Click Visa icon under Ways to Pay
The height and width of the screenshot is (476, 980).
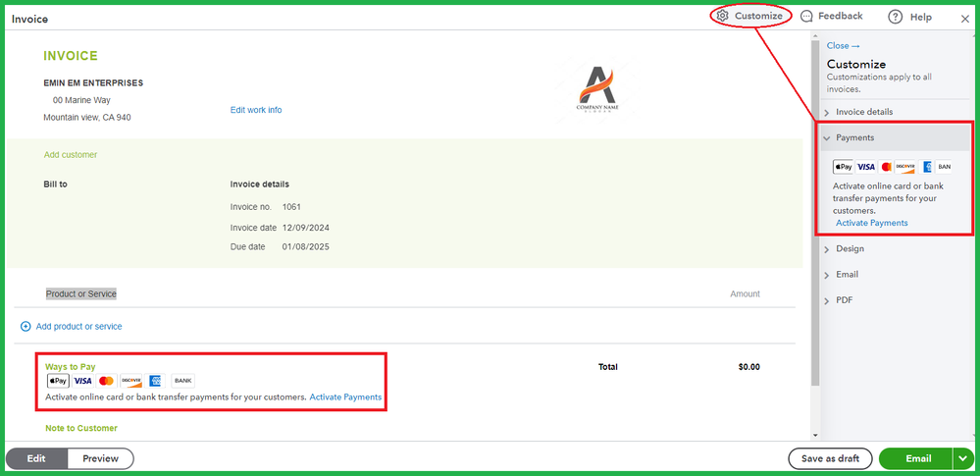[x=82, y=381]
